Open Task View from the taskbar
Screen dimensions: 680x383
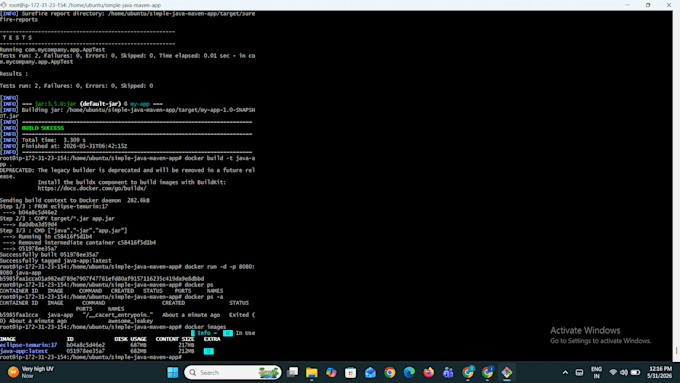(293, 372)
